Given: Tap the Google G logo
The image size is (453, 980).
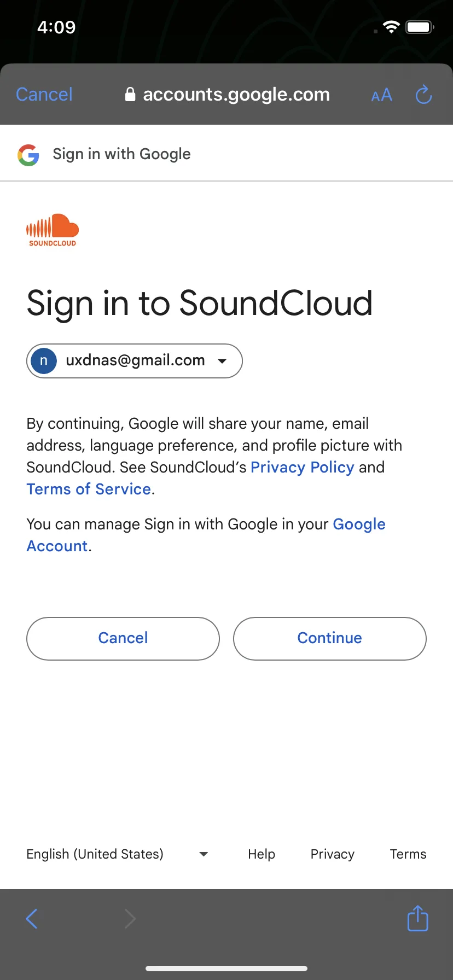Looking at the screenshot, I should click(x=28, y=155).
